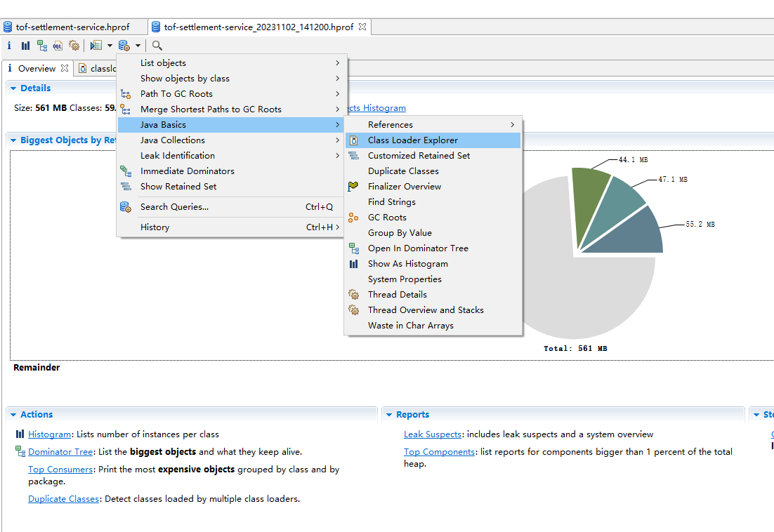Close the Overview tab
This screenshot has width=774, height=532.
point(65,68)
